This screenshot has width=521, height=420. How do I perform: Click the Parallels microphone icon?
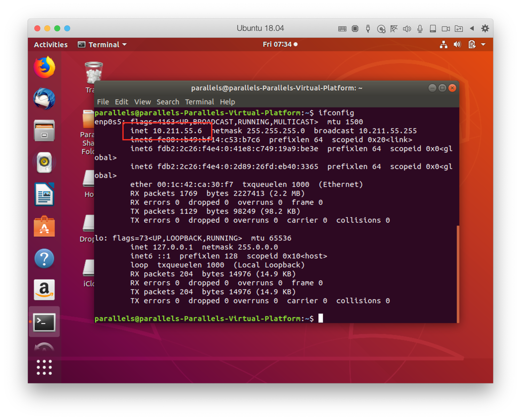click(x=420, y=29)
